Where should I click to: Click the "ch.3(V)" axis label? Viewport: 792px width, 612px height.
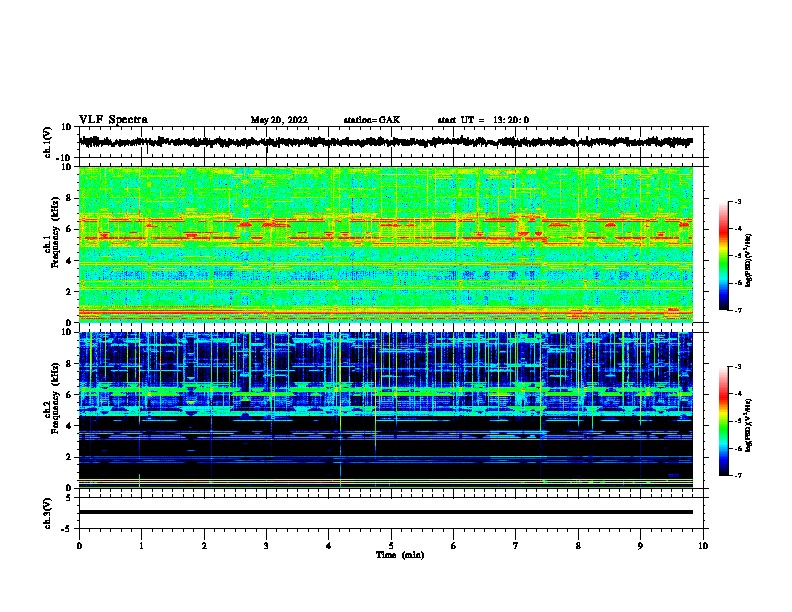coord(48,513)
